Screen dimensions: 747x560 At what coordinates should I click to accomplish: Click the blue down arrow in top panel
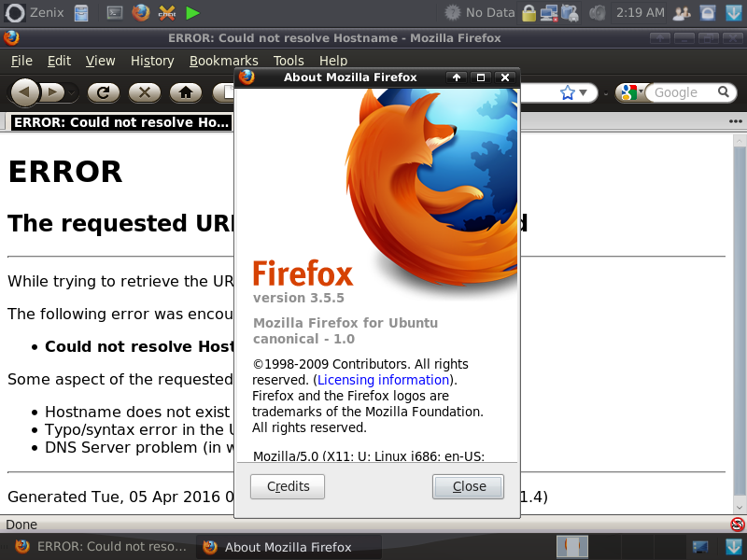click(734, 13)
